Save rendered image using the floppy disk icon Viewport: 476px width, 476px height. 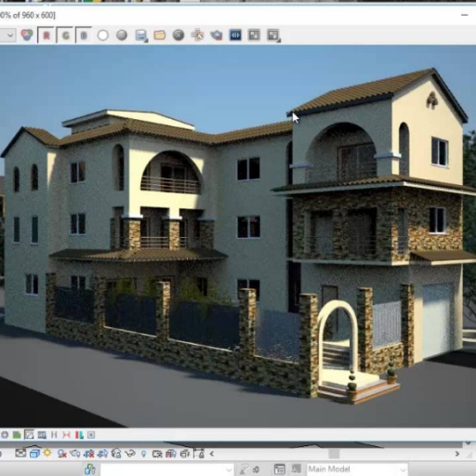141,35
